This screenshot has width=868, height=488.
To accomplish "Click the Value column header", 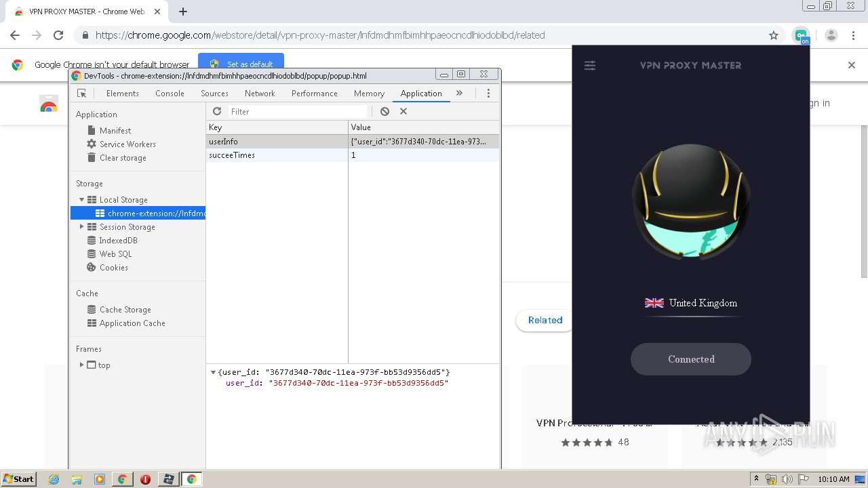I will [424, 127].
